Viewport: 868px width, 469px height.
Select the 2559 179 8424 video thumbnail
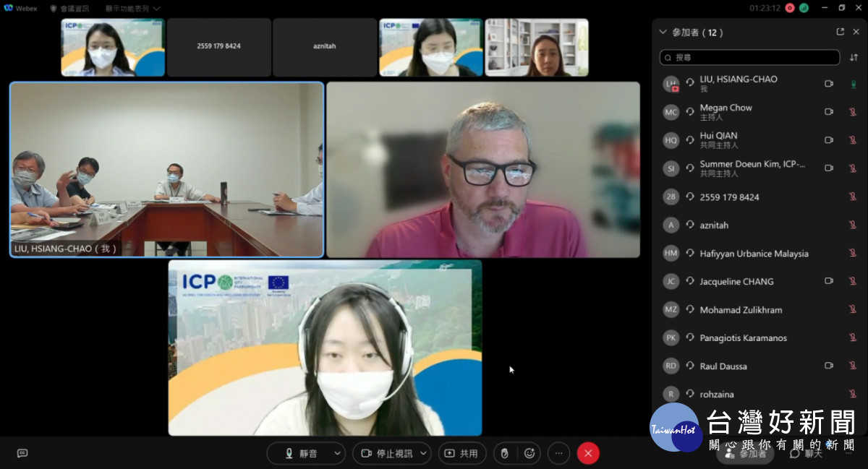(218, 47)
